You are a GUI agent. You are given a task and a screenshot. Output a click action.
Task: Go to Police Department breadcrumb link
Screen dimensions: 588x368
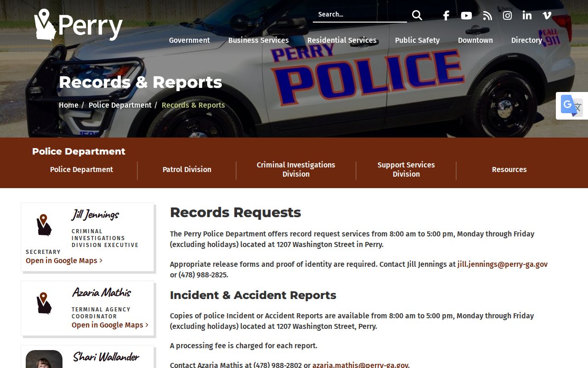tap(120, 105)
